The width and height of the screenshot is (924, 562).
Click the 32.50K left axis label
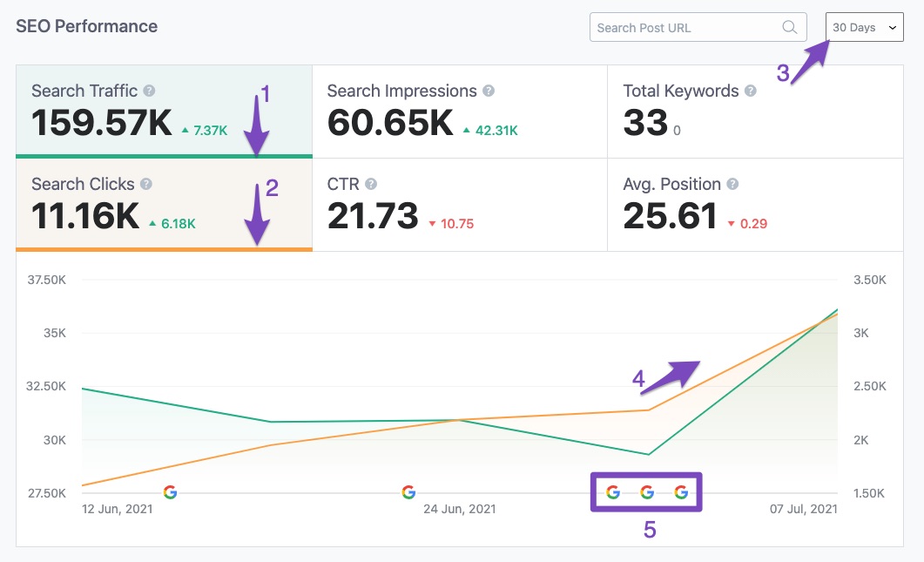point(46,386)
